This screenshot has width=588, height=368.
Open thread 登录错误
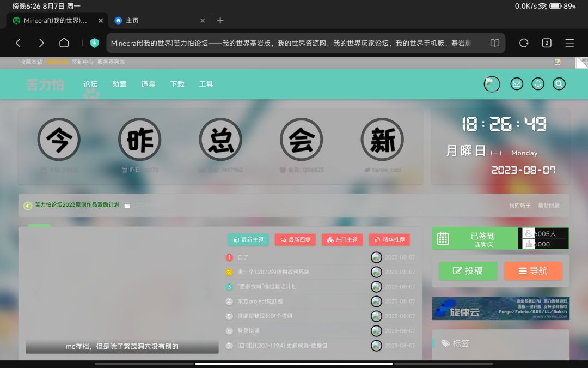click(x=248, y=331)
